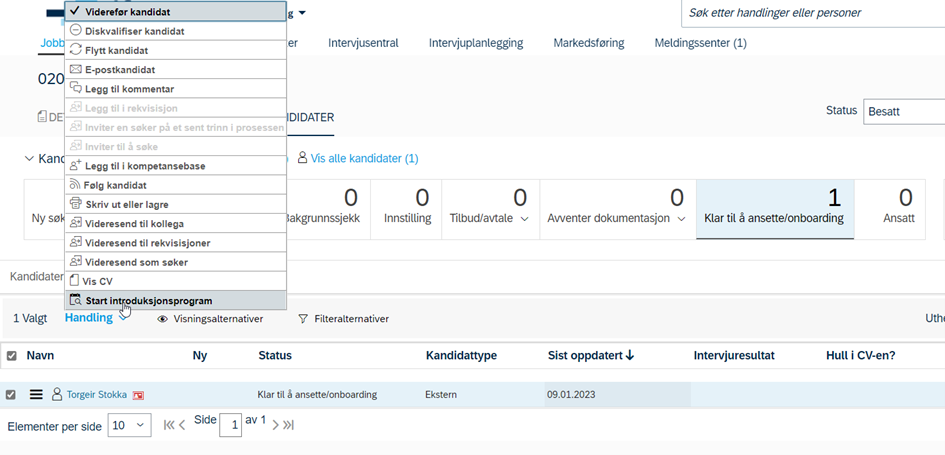The width and height of the screenshot is (945, 455).
Task: Select 'Viderefør kandidat' in the action menu
Action: point(175,11)
